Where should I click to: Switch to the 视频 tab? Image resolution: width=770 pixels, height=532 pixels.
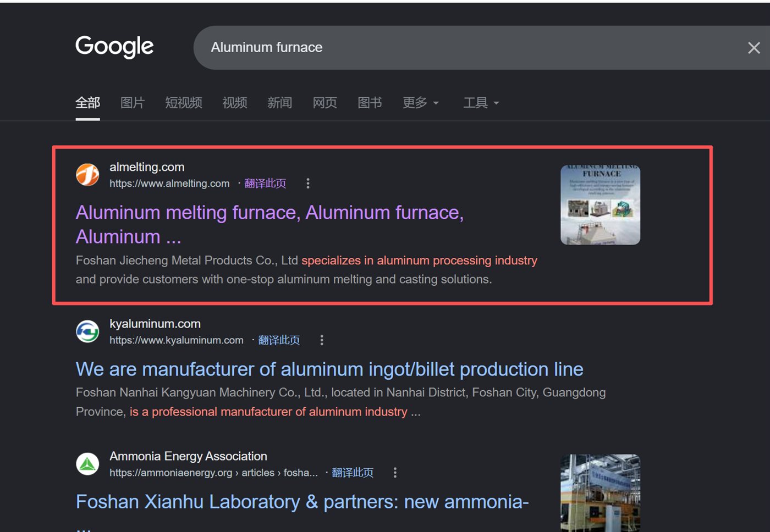(235, 103)
